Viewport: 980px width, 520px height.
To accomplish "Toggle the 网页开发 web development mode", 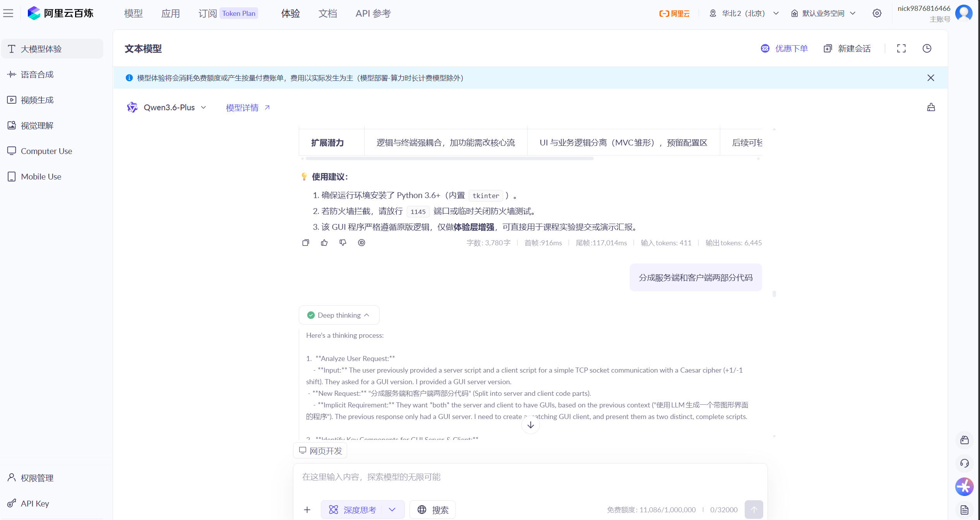I will [x=320, y=451].
